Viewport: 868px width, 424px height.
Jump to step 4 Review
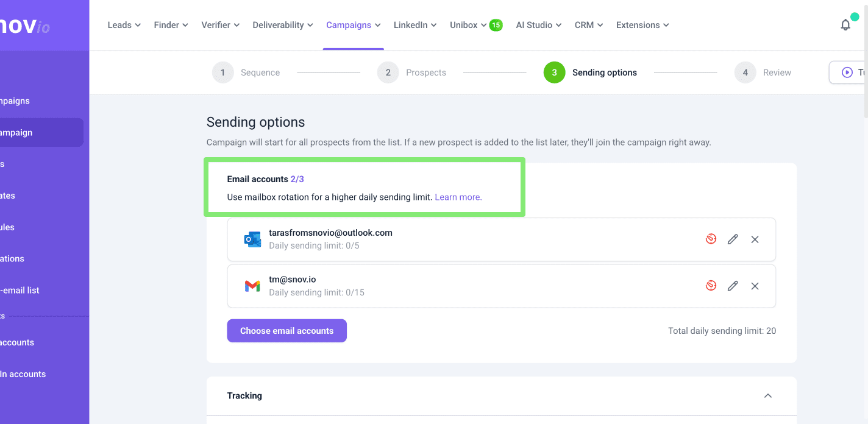[x=763, y=72]
